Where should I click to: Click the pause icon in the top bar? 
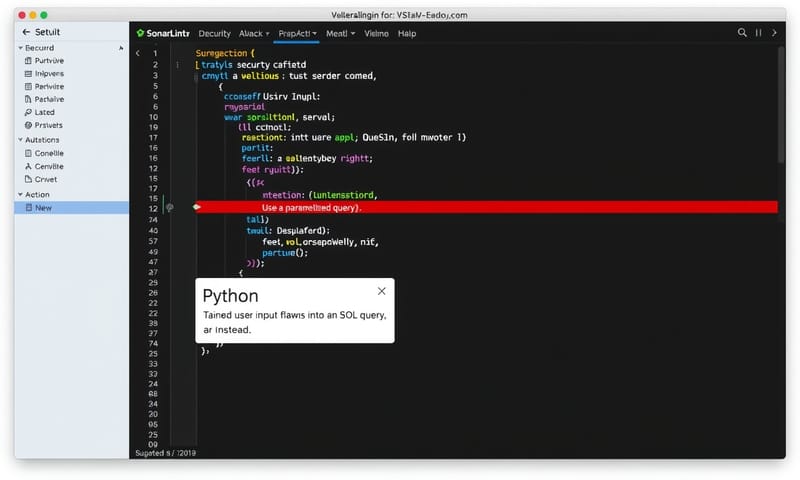click(757, 33)
